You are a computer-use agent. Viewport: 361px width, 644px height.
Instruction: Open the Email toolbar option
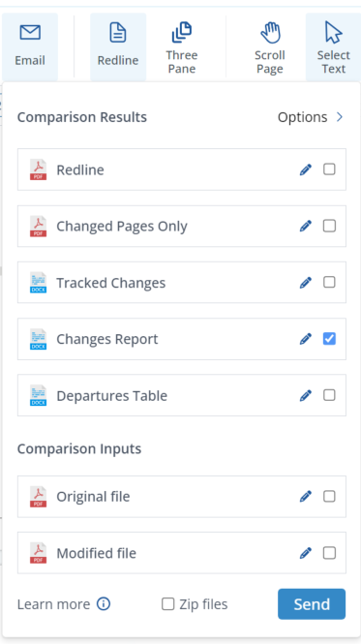click(30, 46)
